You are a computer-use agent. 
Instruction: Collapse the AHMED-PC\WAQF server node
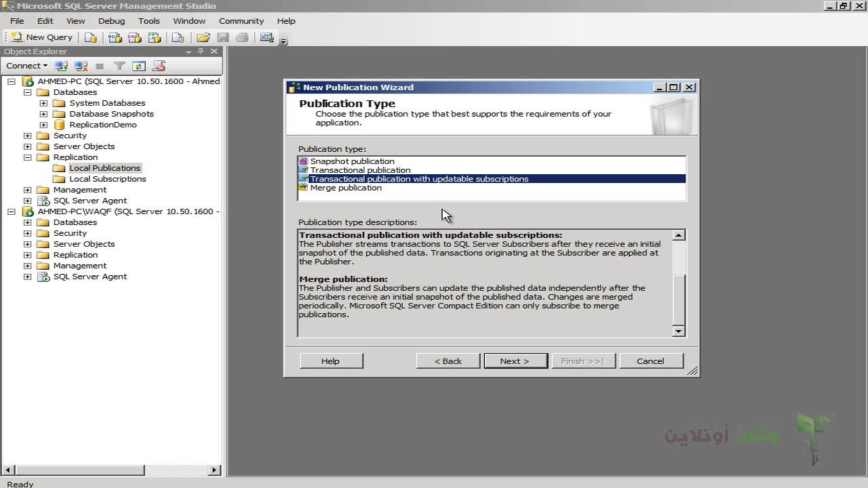[12, 211]
